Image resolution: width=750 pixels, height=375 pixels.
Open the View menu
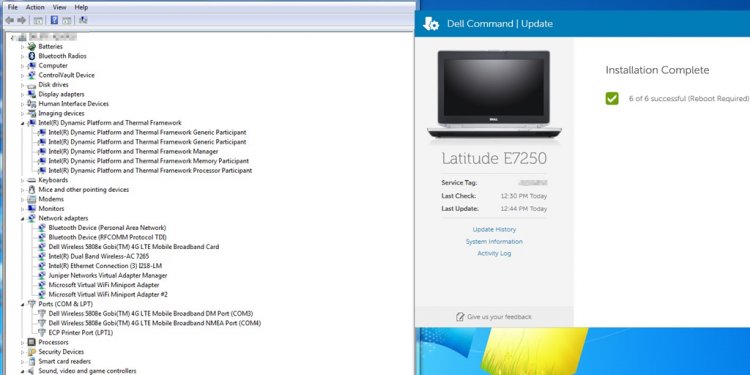(x=59, y=7)
